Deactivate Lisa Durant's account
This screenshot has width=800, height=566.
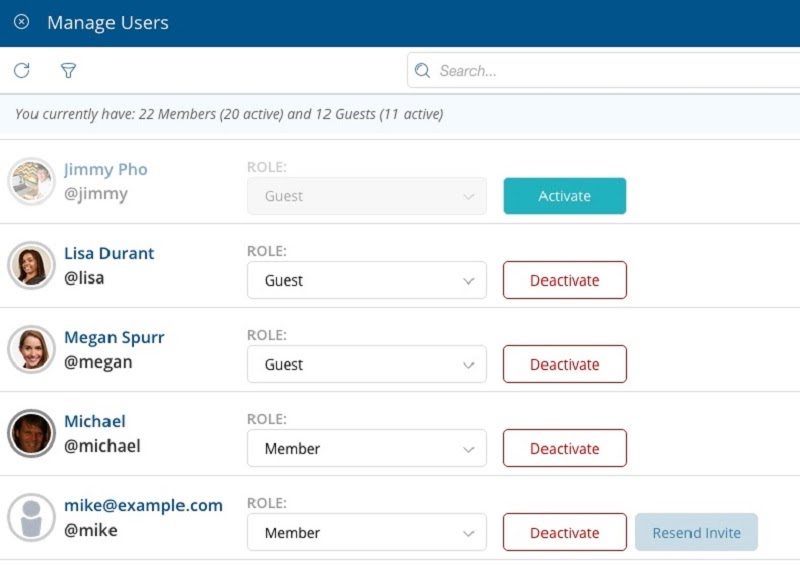coord(565,280)
